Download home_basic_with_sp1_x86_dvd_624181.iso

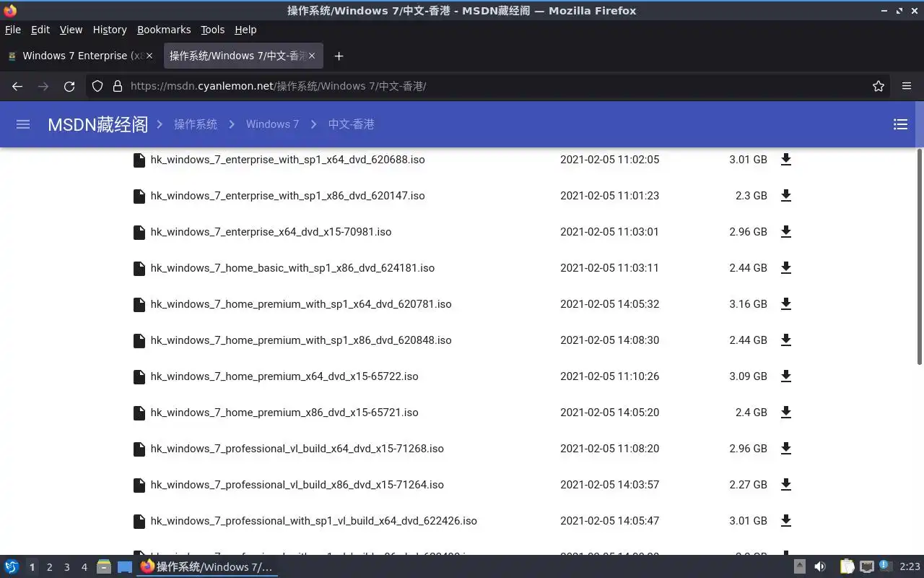tap(786, 268)
